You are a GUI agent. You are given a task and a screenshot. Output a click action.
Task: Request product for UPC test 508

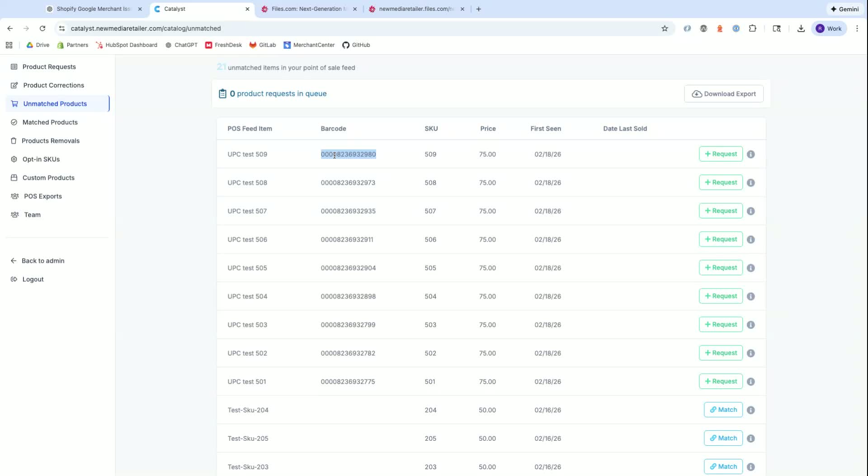coord(721,182)
